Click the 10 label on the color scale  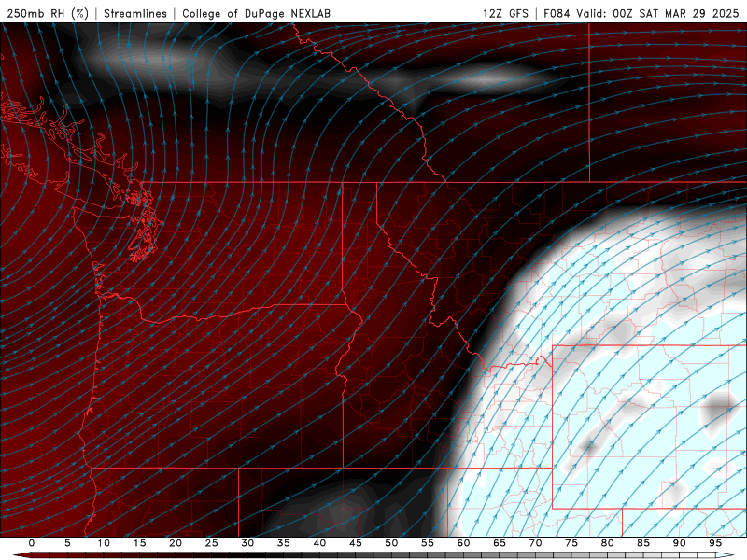pyautogui.click(x=104, y=543)
